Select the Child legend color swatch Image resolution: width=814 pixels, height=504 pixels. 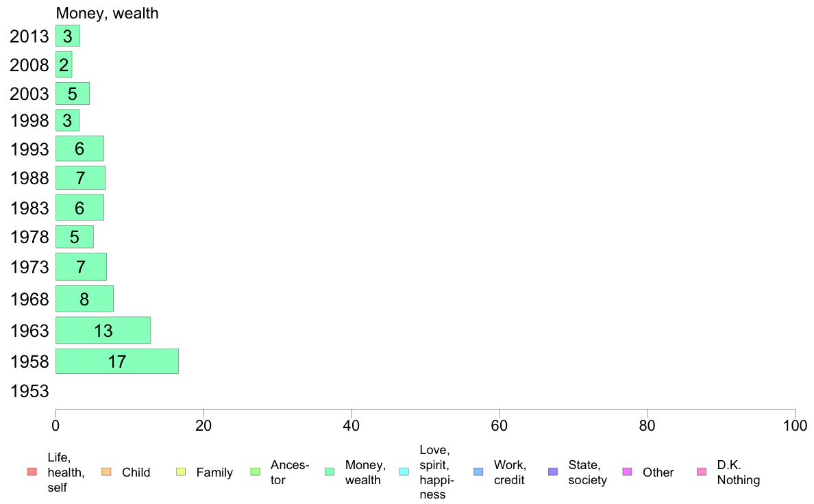coord(106,472)
